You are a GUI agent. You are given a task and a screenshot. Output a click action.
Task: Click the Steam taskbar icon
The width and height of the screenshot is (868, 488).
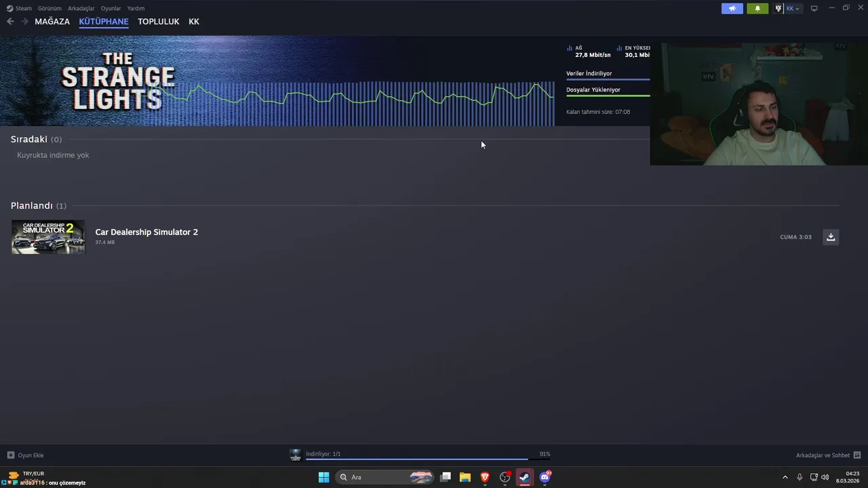point(525,477)
